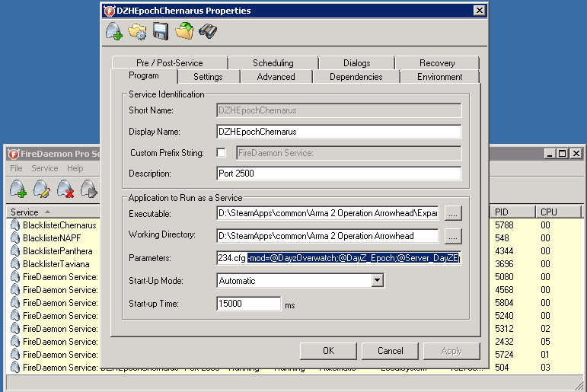The width and height of the screenshot is (587, 392).
Task: Click the Executable path field
Action: (327, 213)
